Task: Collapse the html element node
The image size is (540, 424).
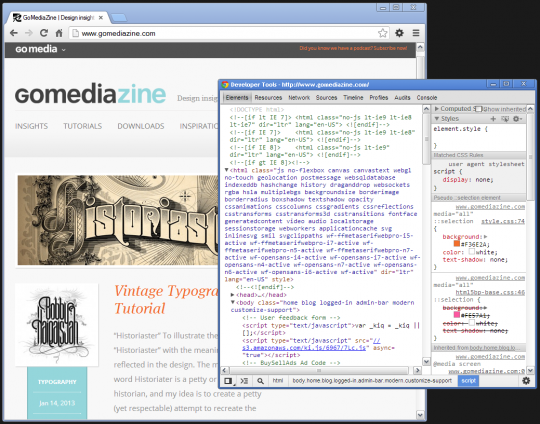Action: pyautogui.click(x=227, y=170)
